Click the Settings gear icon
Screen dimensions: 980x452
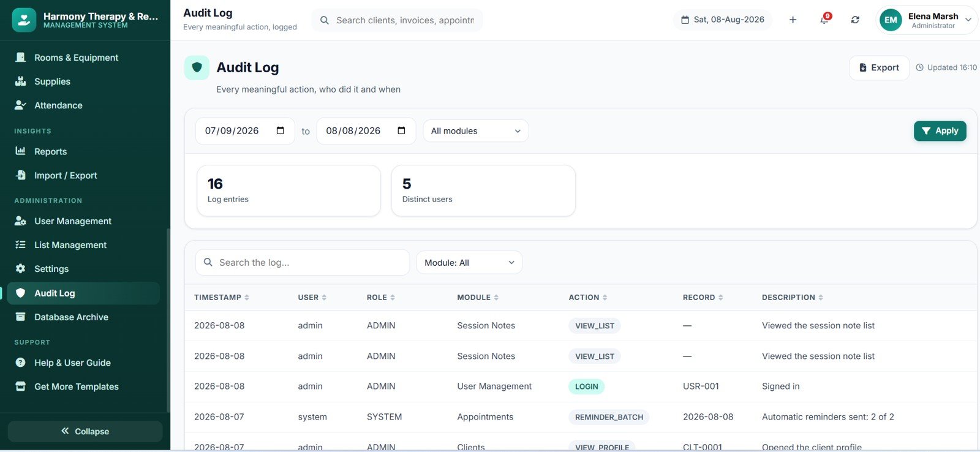[x=20, y=268]
